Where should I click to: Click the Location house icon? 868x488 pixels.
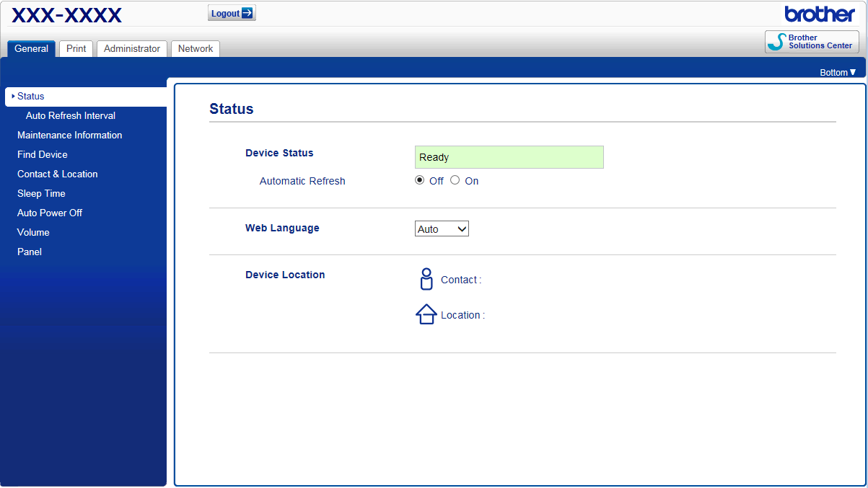[426, 314]
